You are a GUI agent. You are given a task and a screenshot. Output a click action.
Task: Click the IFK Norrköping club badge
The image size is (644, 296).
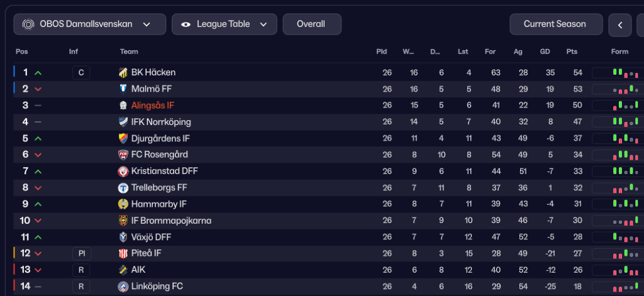coord(123,122)
